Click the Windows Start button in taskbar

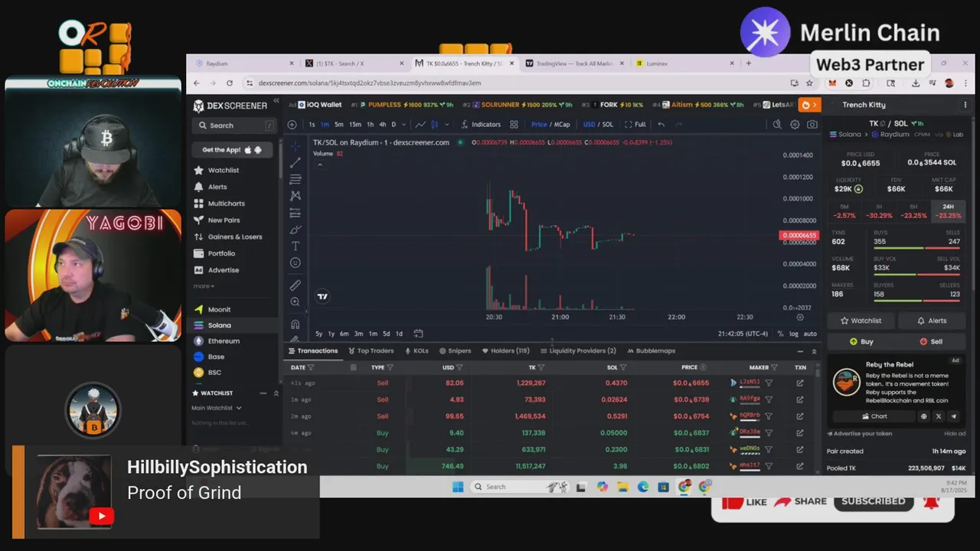pos(458,487)
